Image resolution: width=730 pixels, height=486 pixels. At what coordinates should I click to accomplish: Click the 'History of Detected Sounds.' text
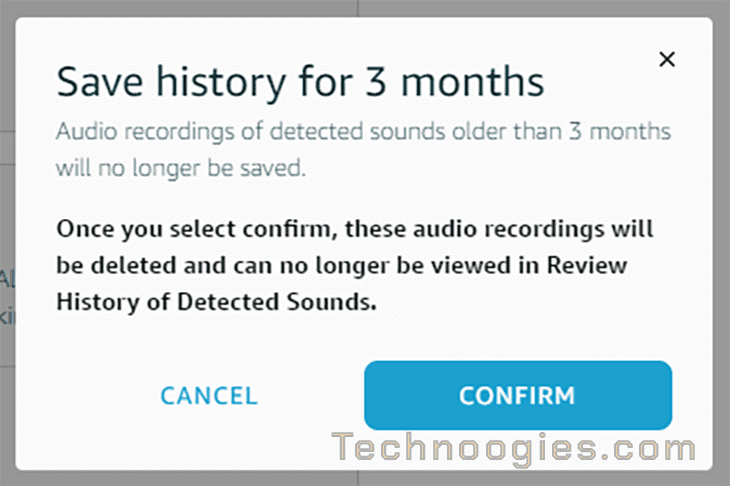point(216,302)
